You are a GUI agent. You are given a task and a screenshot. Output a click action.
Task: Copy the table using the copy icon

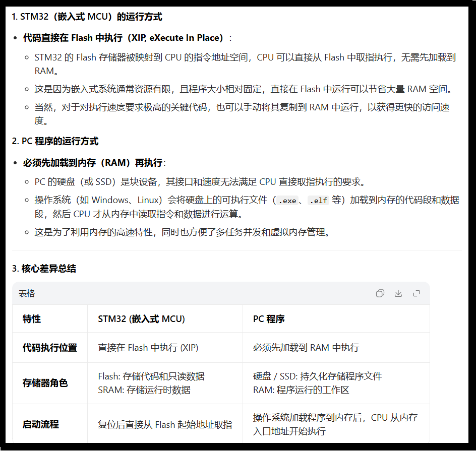coord(380,293)
